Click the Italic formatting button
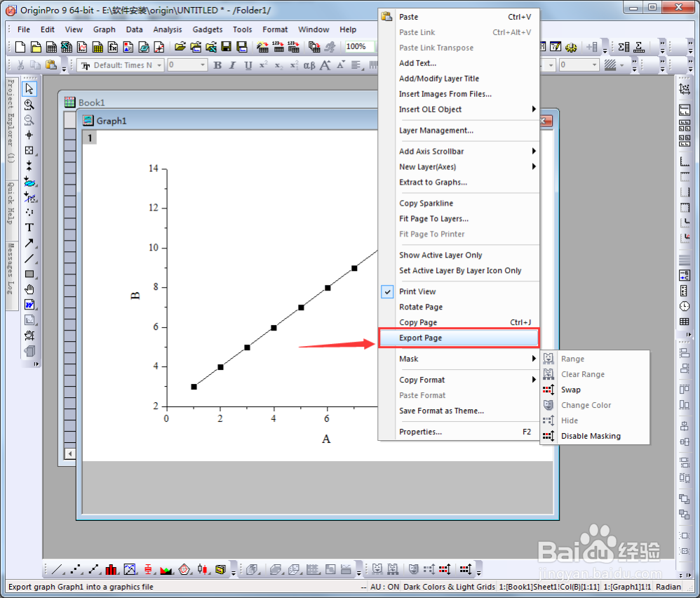This screenshot has height=598, width=700. (233, 65)
